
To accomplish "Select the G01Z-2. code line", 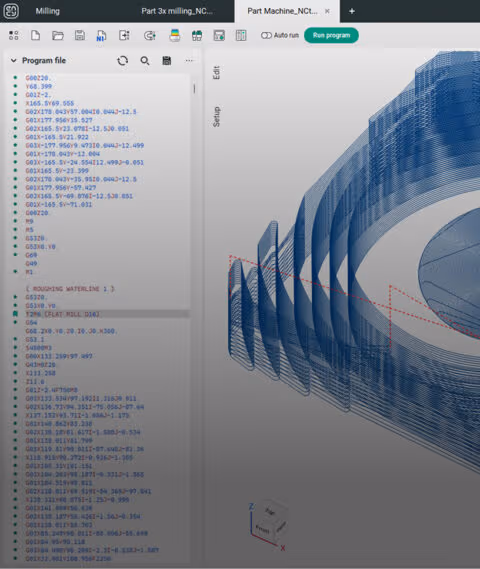I will click(38, 95).
